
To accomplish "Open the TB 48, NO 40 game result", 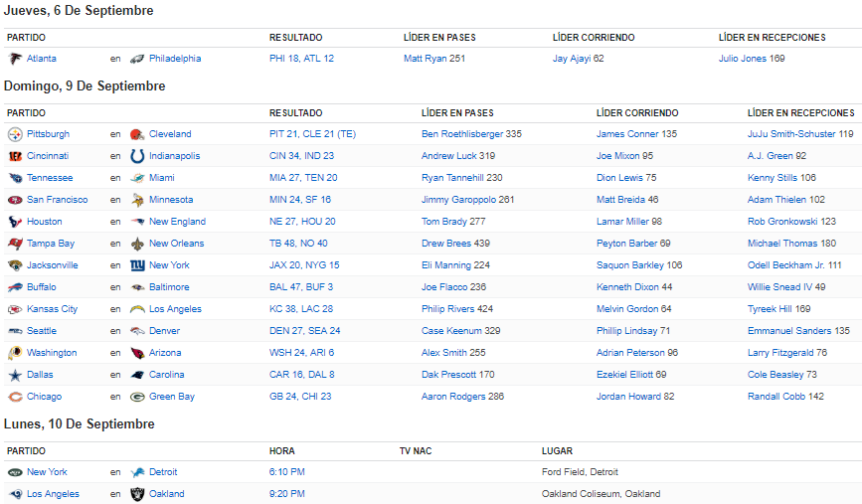I will (x=298, y=244).
